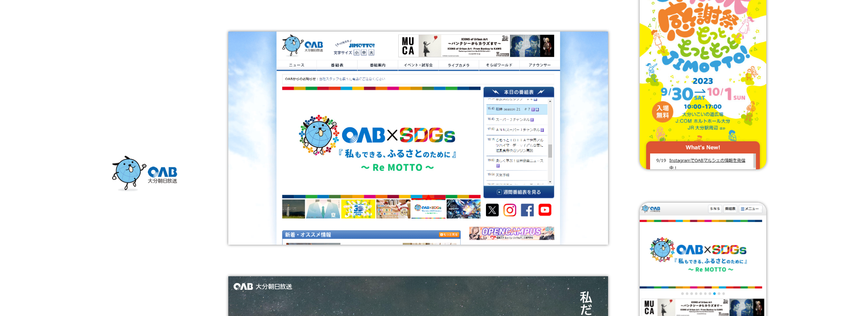Select the active blue carousel dot in mobile view
The image size is (868, 316).
pos(714,293)
